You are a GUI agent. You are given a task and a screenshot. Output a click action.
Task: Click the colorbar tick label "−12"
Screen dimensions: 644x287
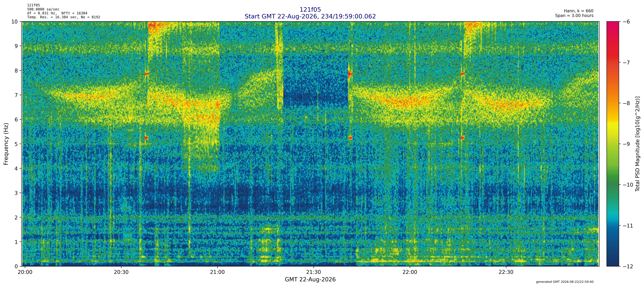pos(628,266)
